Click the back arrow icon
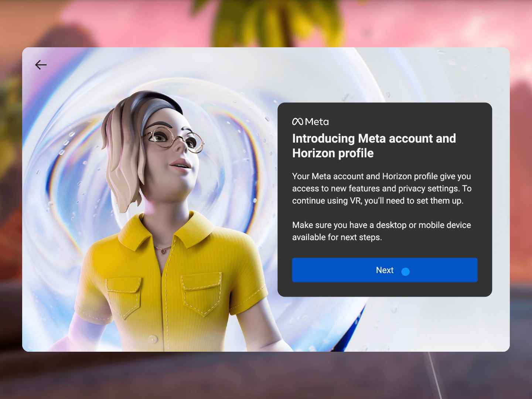Viewport: 532px width, 399px height. [x=41, y=65]
